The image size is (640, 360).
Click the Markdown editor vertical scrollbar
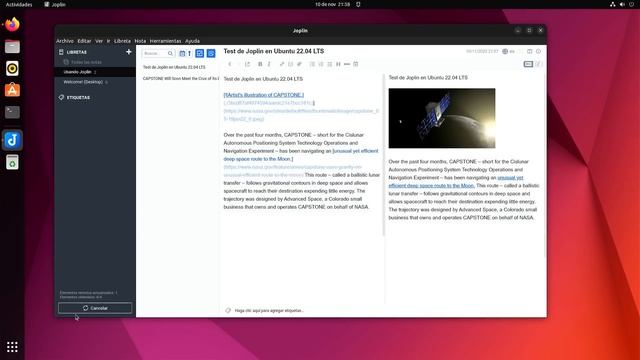point(384,155)
